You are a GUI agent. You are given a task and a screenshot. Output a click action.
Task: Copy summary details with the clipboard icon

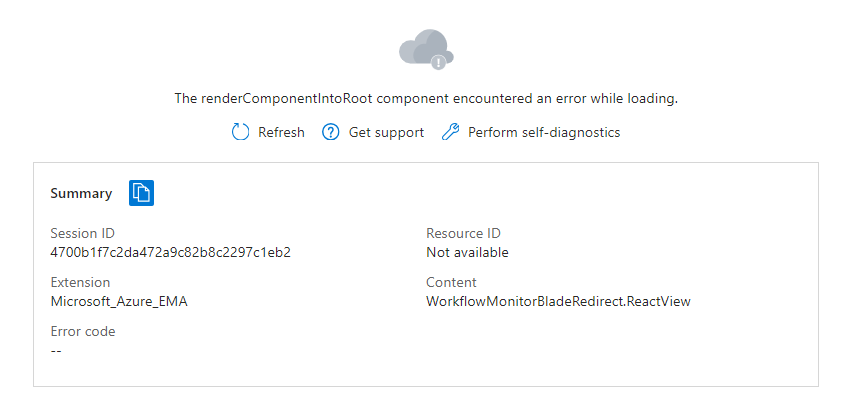[x=142, y=193]
